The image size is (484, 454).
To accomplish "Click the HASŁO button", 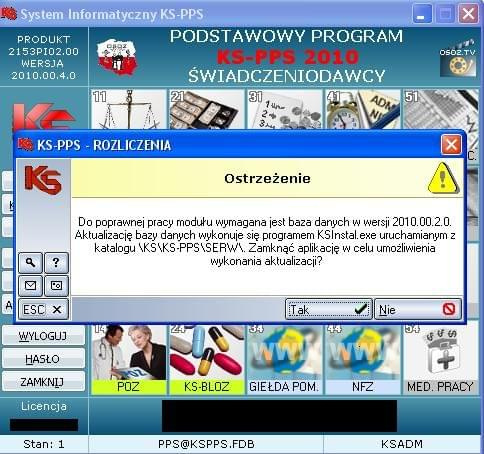I will (x=43, y=359).
